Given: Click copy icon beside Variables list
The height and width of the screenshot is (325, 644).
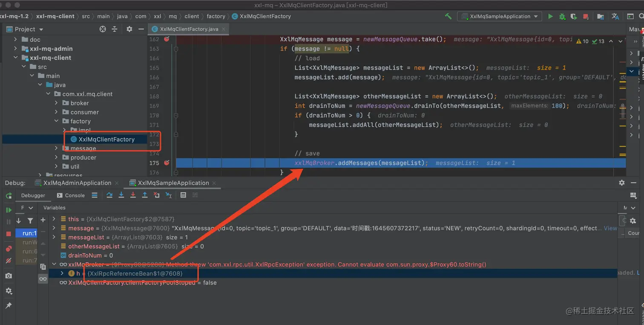Looking at the screenshot, I should 43,267.
